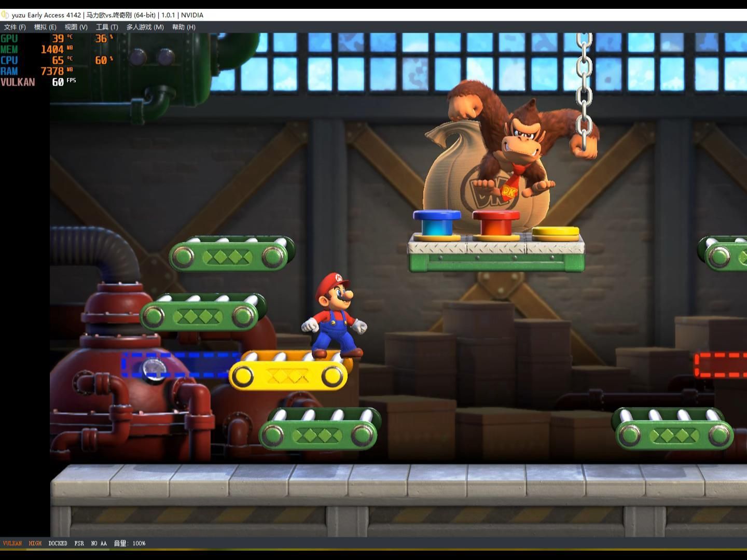Open the 工具 (T) menu
The width and height of the screenshot is (747, 560).
107,27
